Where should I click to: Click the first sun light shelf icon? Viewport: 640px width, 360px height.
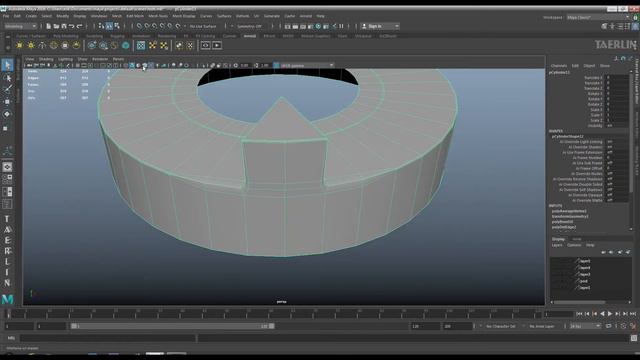coord(19,46)
